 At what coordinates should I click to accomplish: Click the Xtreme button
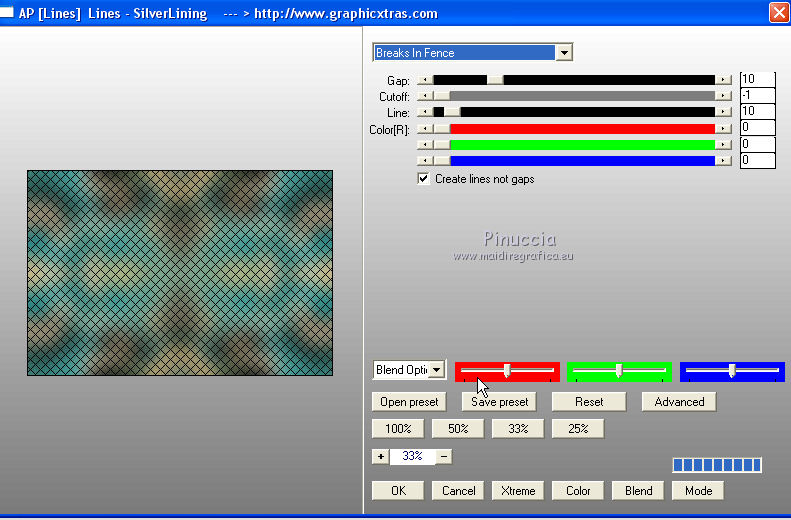(518, 491)
